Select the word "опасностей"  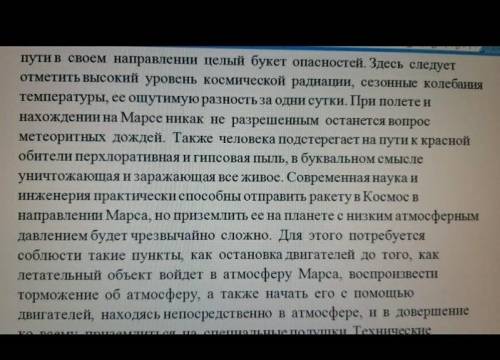[327, 63]
